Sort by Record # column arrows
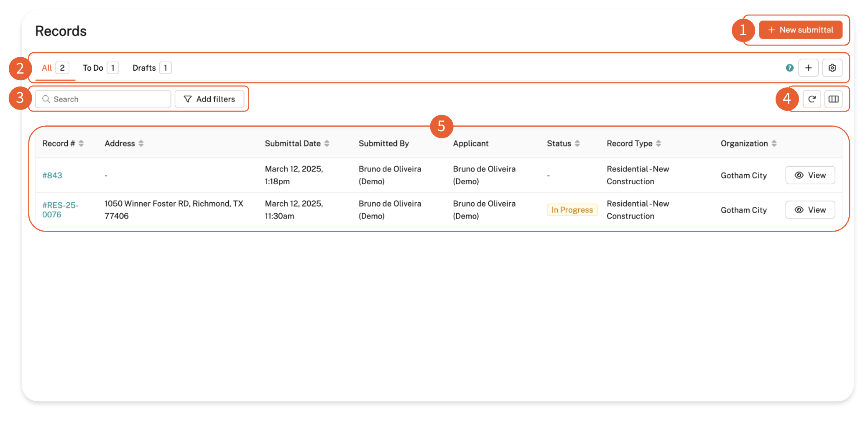 tap(81, 143)
